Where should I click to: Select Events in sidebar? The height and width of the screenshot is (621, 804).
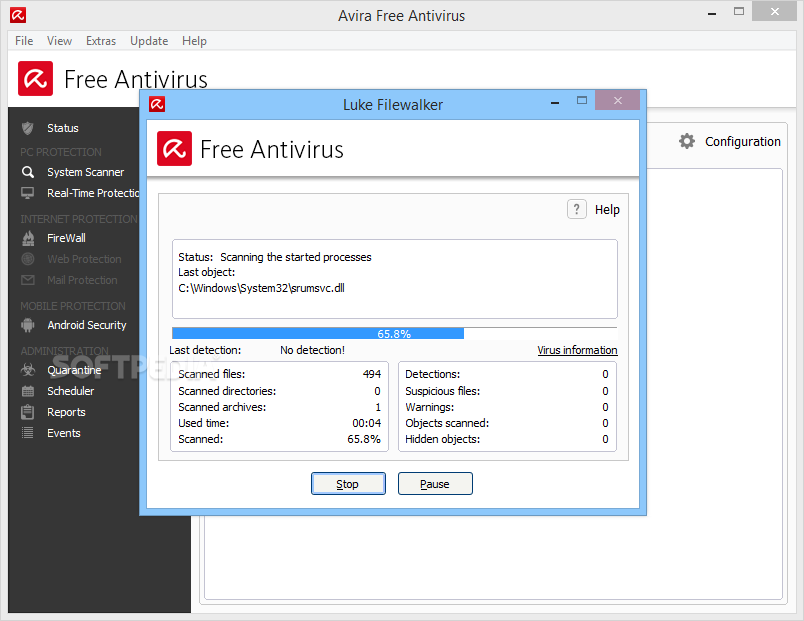tap(64, 433)
